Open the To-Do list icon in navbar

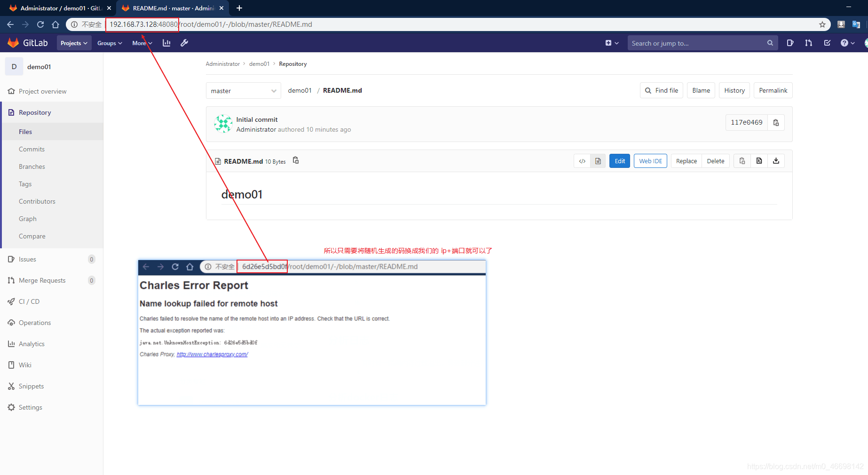point(827,43)
